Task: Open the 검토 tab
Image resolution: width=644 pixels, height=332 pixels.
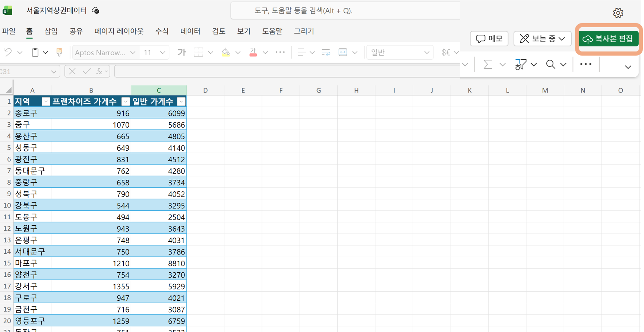Action: coord(219,31)
